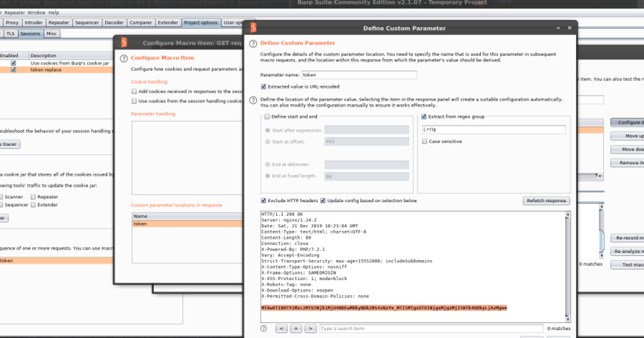Roll up the Define Custom Parameter window

[559, 28]
